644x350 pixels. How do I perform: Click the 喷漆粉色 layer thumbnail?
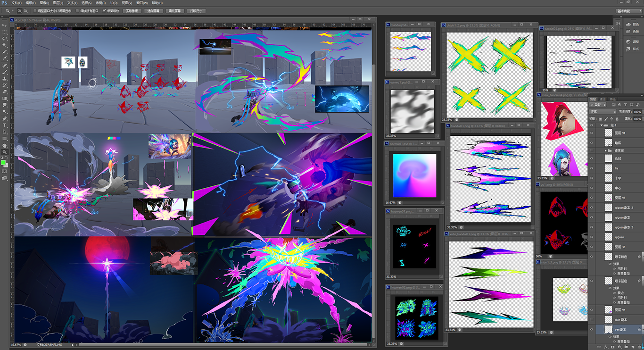[x=608, y=257]
